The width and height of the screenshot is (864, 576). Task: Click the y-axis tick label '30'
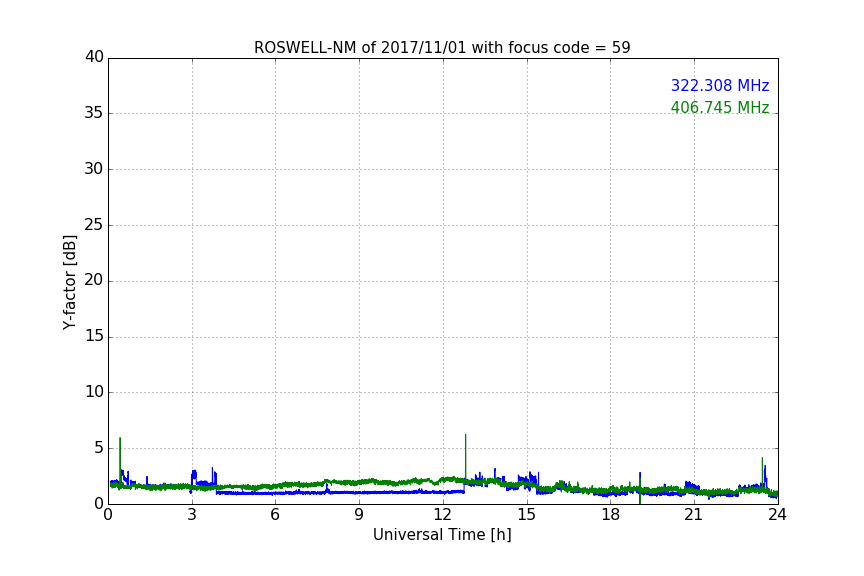pyautogui.click(x=94, y=169)
